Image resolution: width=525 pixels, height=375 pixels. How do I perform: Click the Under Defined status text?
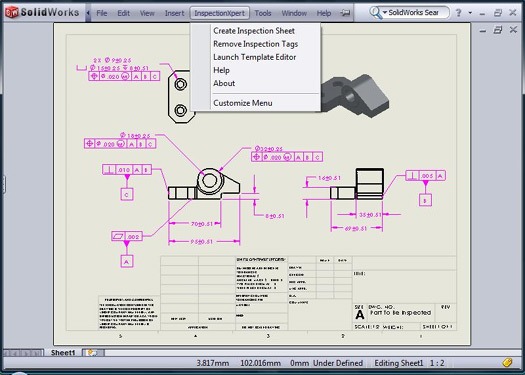click(338, 363)
